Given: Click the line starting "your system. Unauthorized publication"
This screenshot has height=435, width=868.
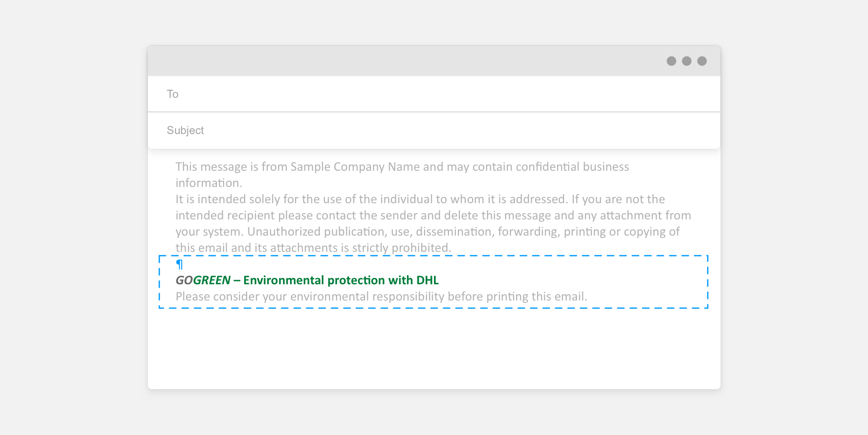Looking at the screenshot, I should 427,232.
